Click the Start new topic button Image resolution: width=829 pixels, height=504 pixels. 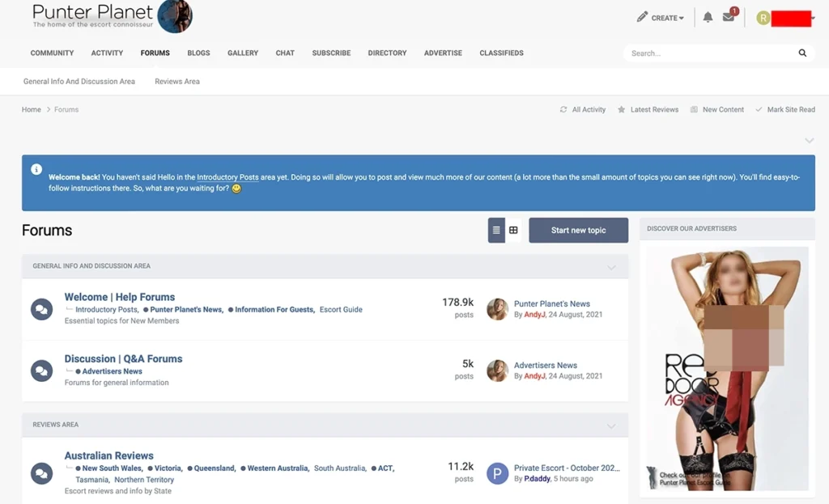click(x=578, y=231)
